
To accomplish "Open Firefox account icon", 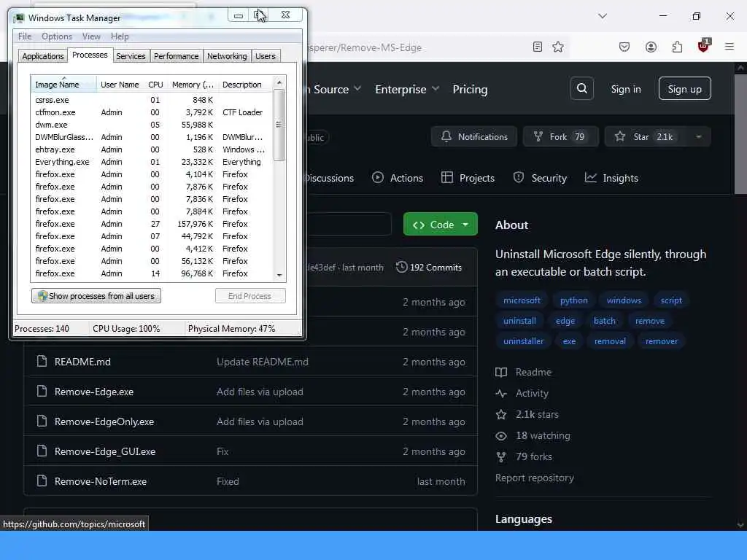I will coord(651,47).
